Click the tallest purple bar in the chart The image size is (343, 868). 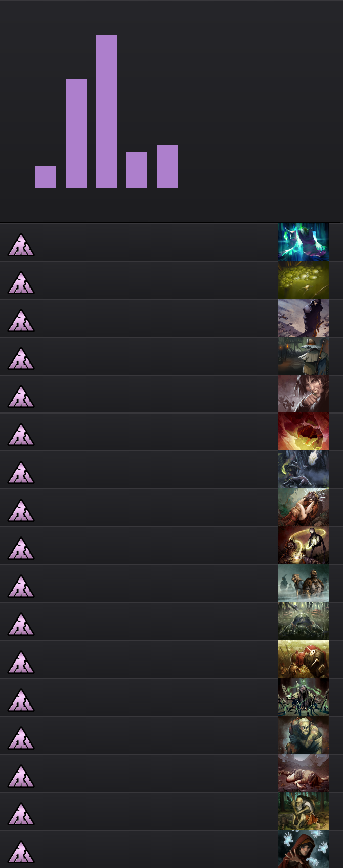coord(106,111)
